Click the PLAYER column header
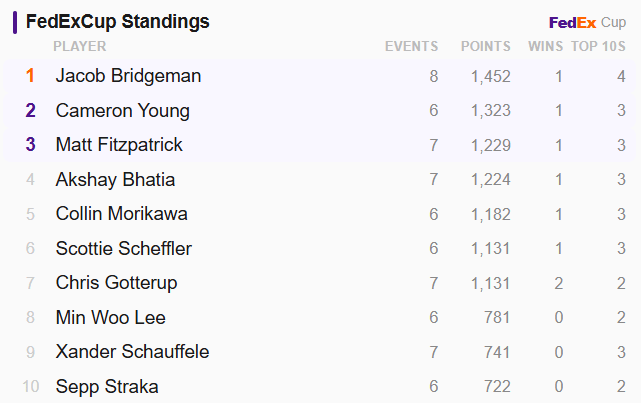641x403 pixels. point(80,46)
